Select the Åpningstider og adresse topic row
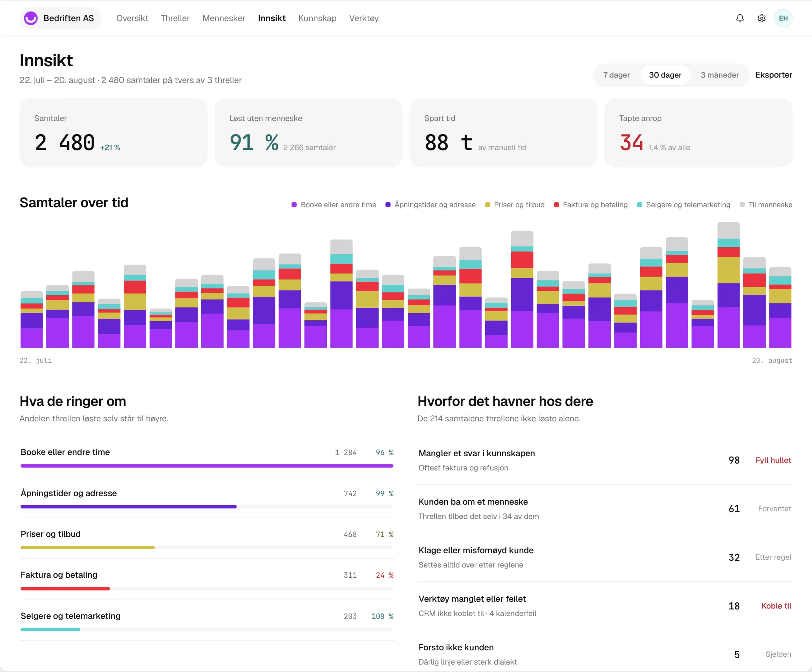Viewport: 812px width, 672px height. (207, 498)
